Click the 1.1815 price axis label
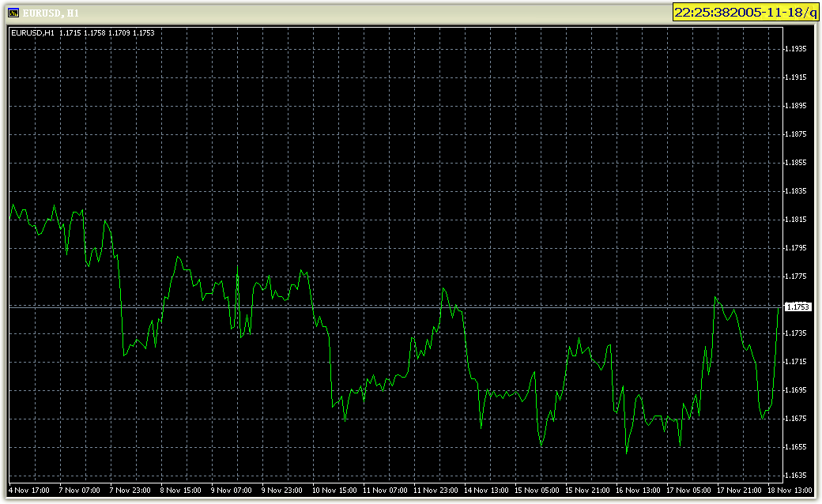This screenshot has width=822, height=504. tap(796, 220)
